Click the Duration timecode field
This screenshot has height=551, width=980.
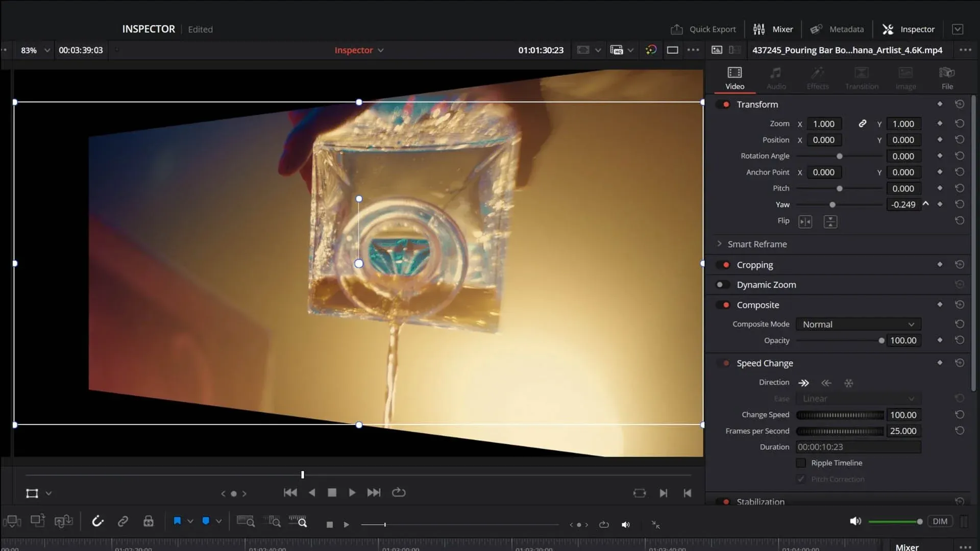coord(858,447)
